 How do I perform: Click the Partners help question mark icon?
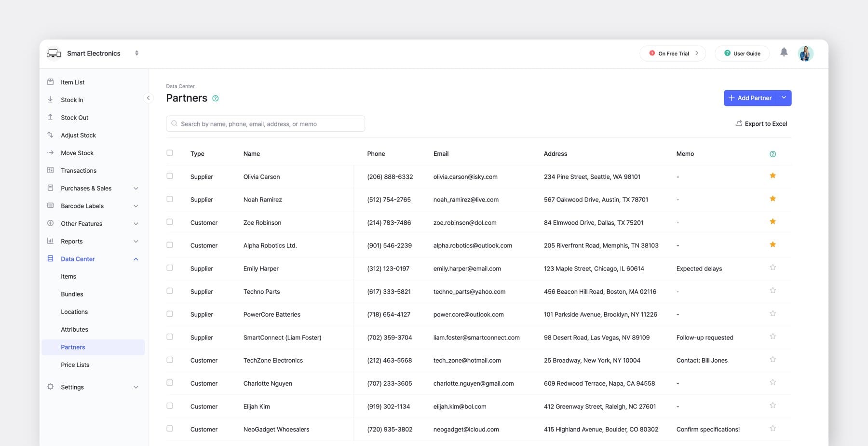click(x=215, y=98)
